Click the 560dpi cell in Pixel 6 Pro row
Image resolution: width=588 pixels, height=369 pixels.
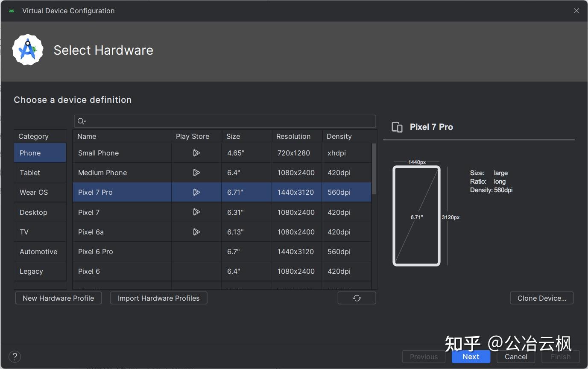(347, 252)
